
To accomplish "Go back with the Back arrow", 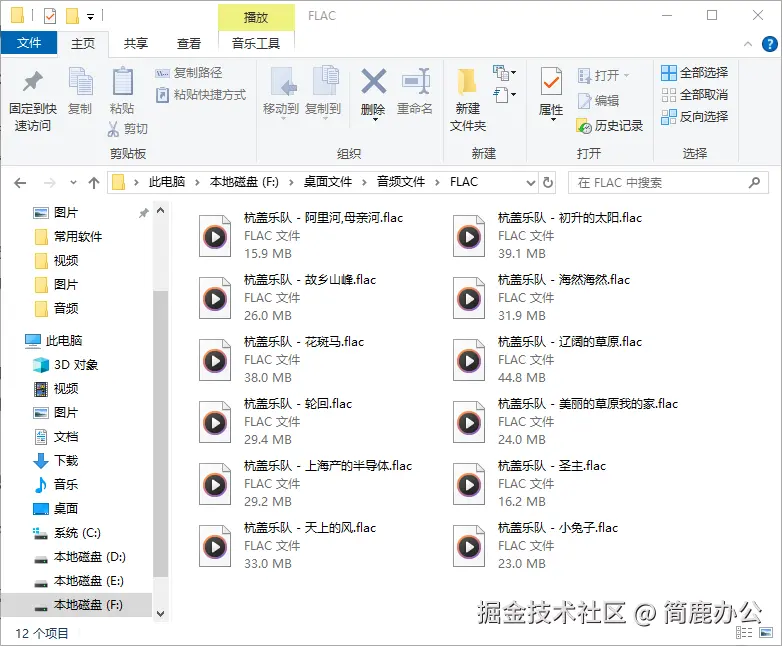I will tap(20, 183).
